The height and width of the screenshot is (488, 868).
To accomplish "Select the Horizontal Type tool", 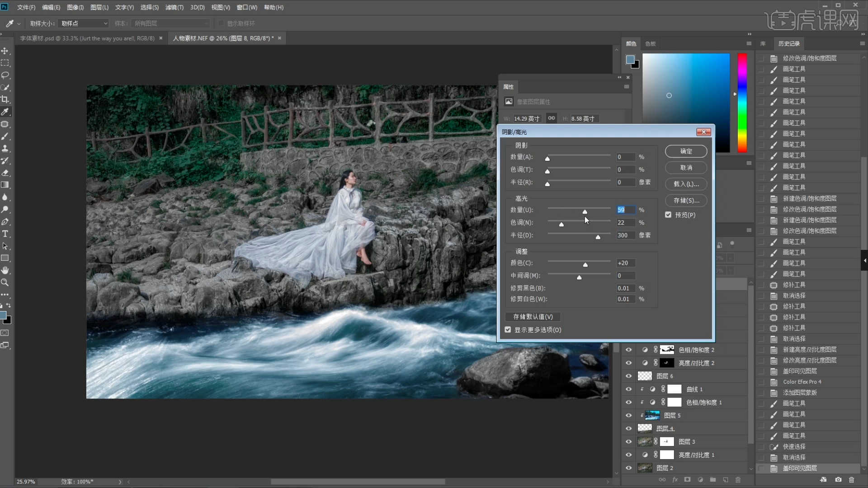I will click(x=5, y=234).
